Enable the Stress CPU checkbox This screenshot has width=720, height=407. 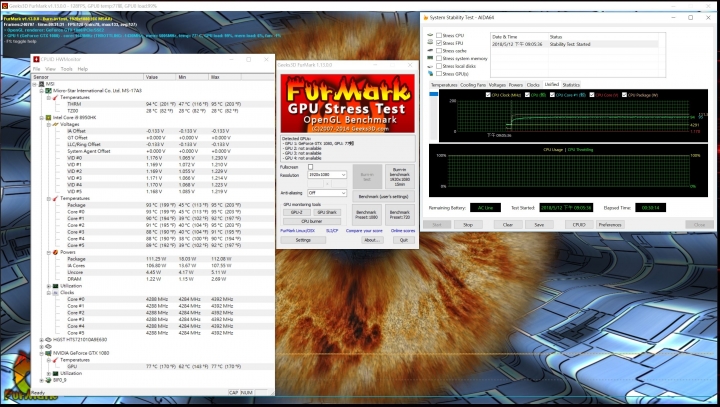point(439,35)
